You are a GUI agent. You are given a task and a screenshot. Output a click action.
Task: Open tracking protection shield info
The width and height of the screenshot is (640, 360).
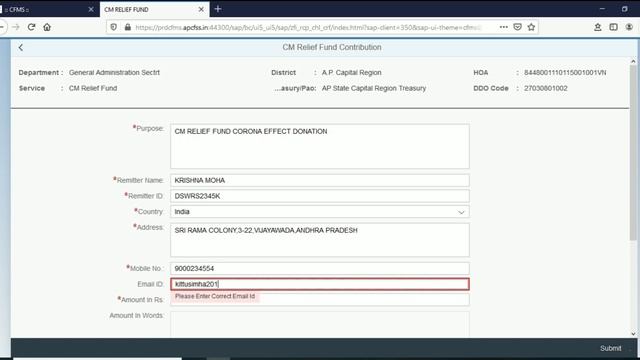(113, 27)
